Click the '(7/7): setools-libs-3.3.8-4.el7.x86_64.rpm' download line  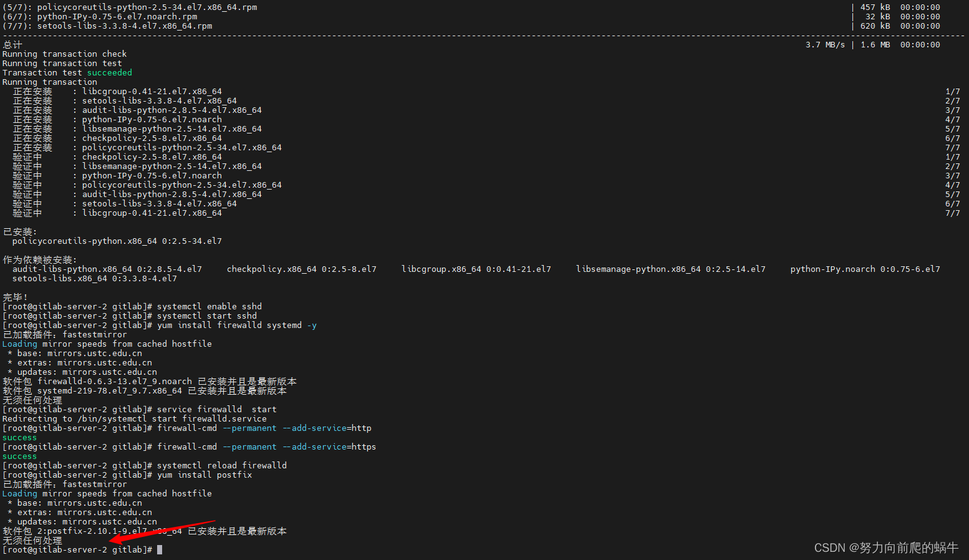[x=107, y=26]
